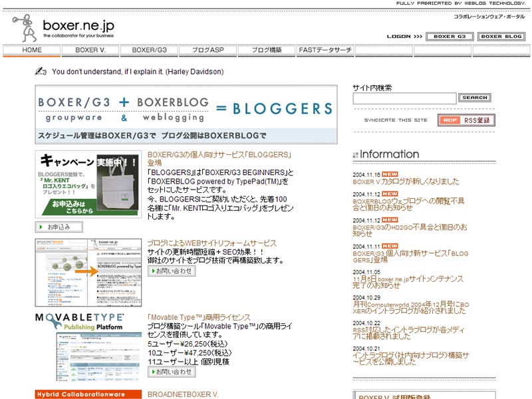Click お問い合わせ under Movable Type license
Screen dimensions: 532x399
pos(172,372)
